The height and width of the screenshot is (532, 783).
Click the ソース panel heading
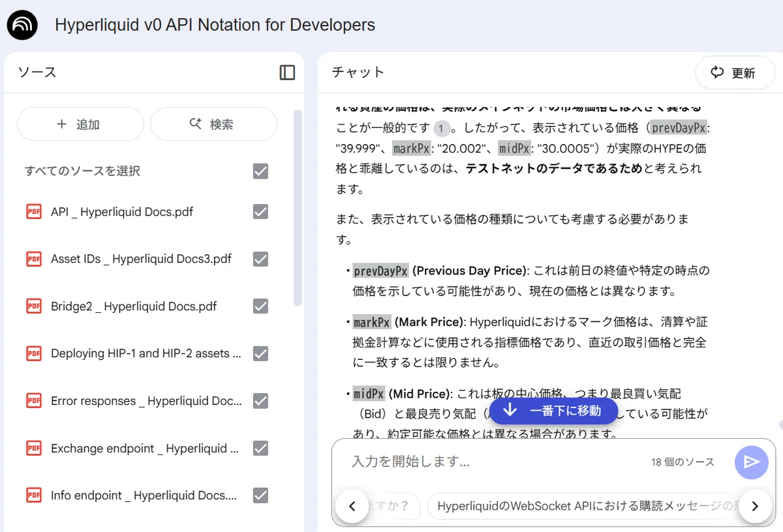(37, 72)
